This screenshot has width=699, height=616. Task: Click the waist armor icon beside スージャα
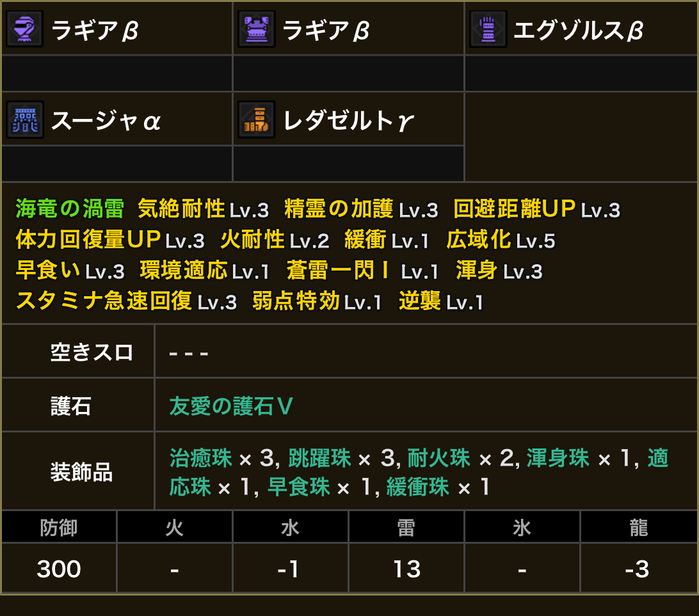(x=25, y=120)
